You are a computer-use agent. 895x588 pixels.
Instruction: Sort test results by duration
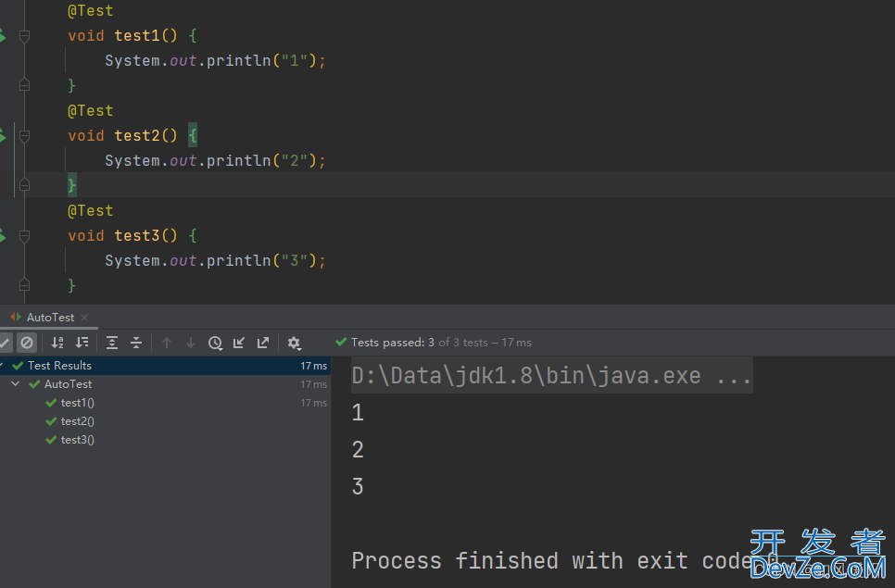(82, 343)
